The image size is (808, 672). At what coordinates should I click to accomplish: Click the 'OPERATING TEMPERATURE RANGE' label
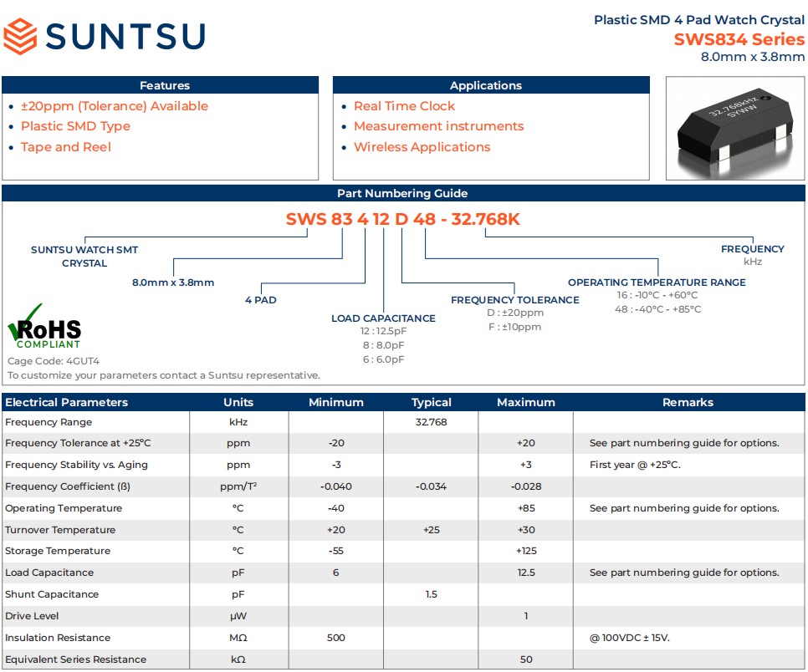click(657, 283)
